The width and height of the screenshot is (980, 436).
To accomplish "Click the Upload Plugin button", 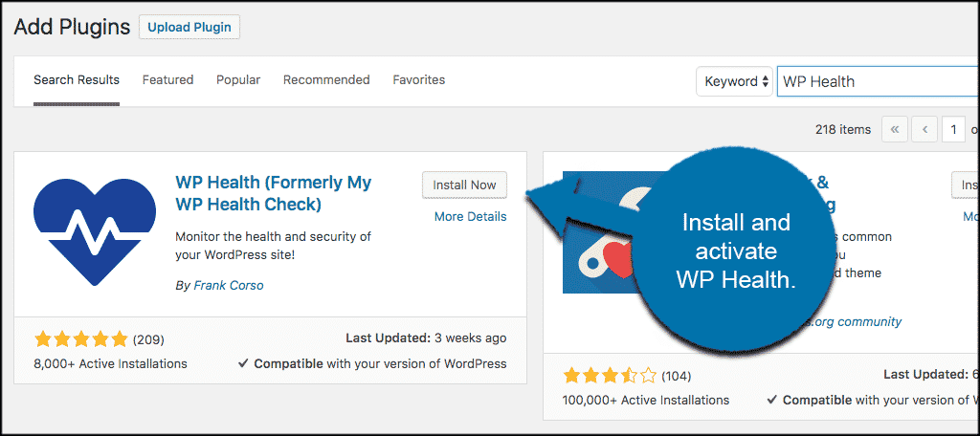I will pos(189,27).
